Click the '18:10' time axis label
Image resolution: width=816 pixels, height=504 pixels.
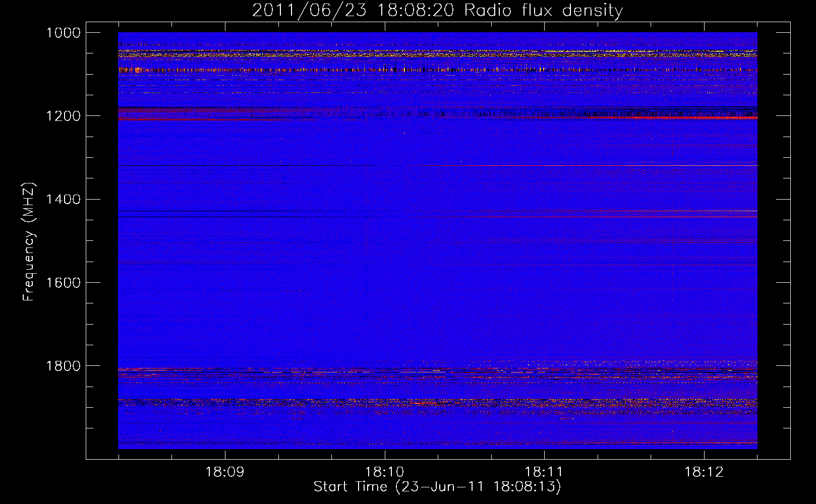point(385,472)
